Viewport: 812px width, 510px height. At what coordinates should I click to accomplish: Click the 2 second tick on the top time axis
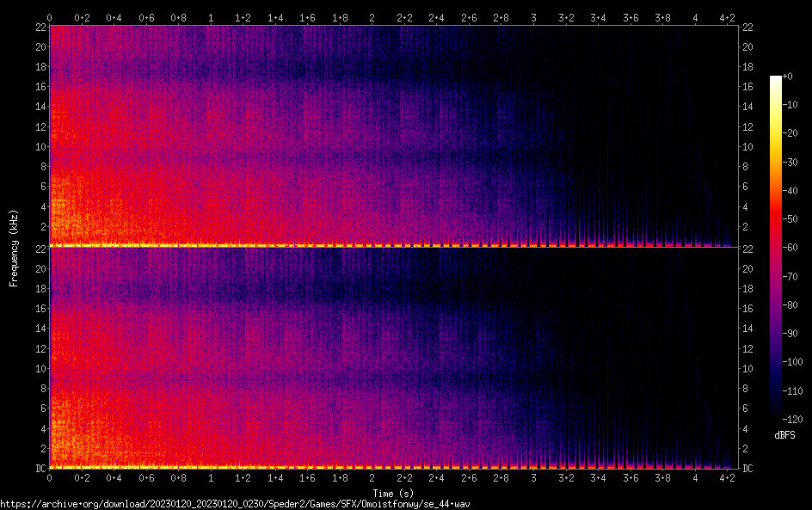click(372, 17)
